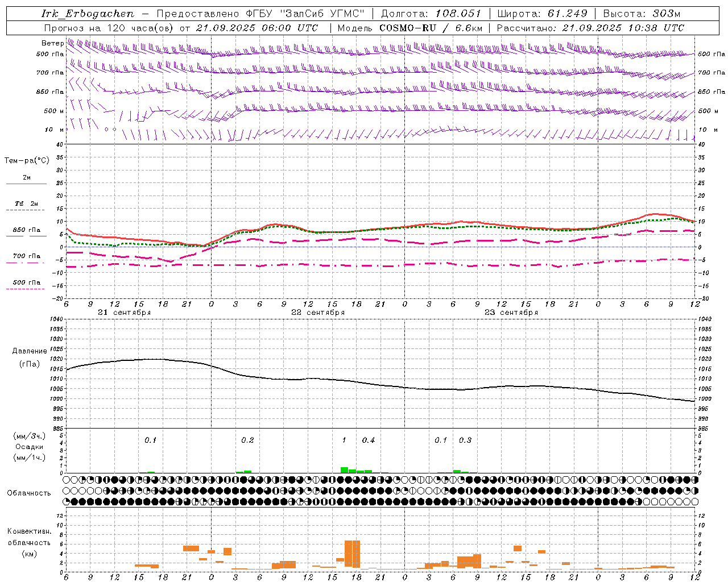The width and height of the screenshot is (728, 582).
Task: Click the Долгота: 108.051 header value
Action: 431,14
